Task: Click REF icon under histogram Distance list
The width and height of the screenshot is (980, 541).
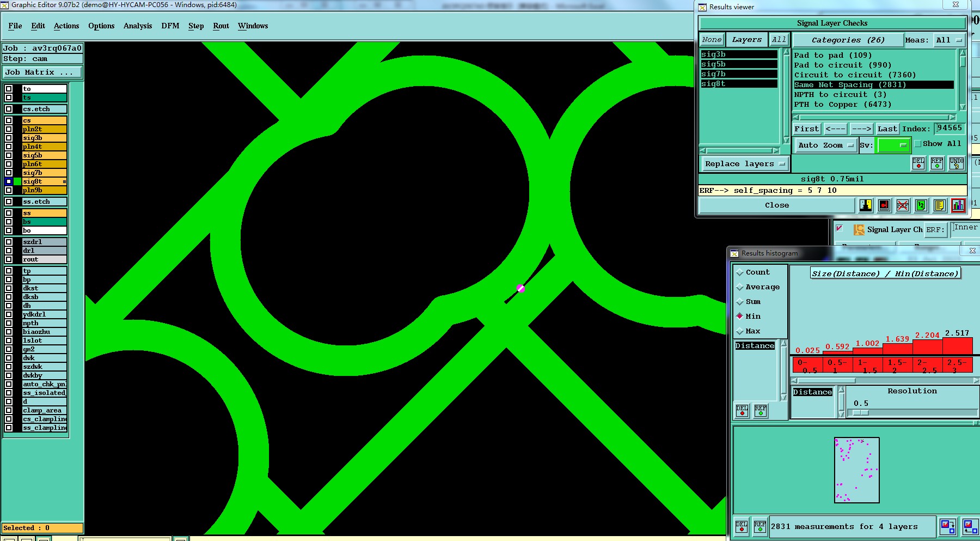Action: (x=761, y=411)
